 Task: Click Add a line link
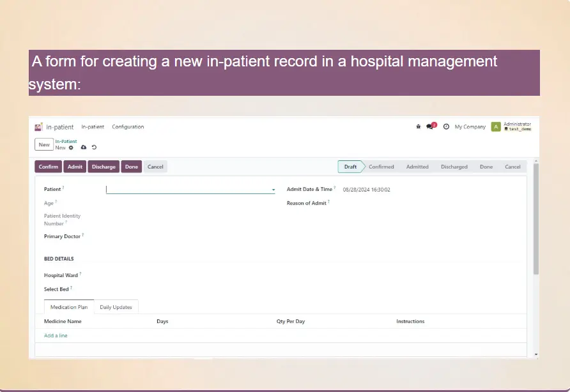(x=56, y=335)
